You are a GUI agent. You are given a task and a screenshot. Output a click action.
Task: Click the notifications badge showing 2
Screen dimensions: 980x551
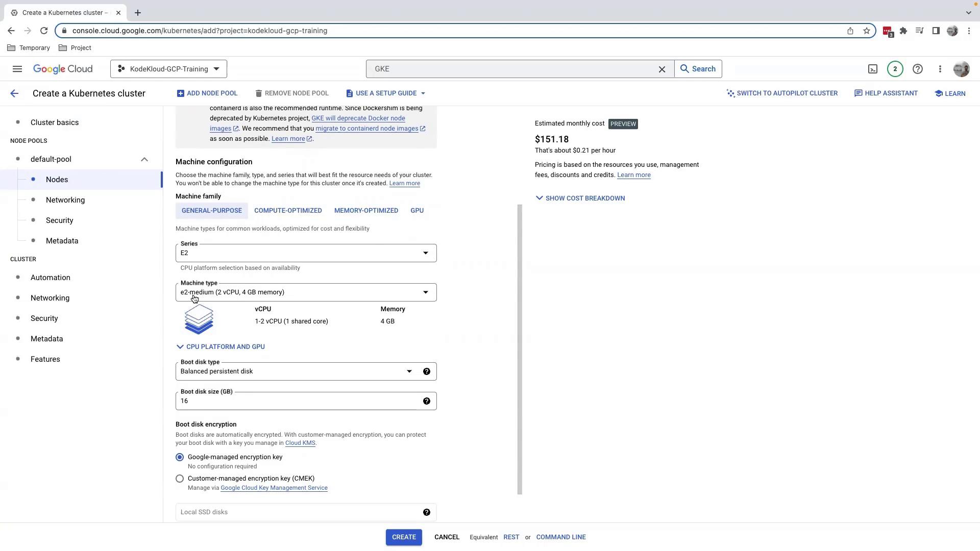click(895, 69)
